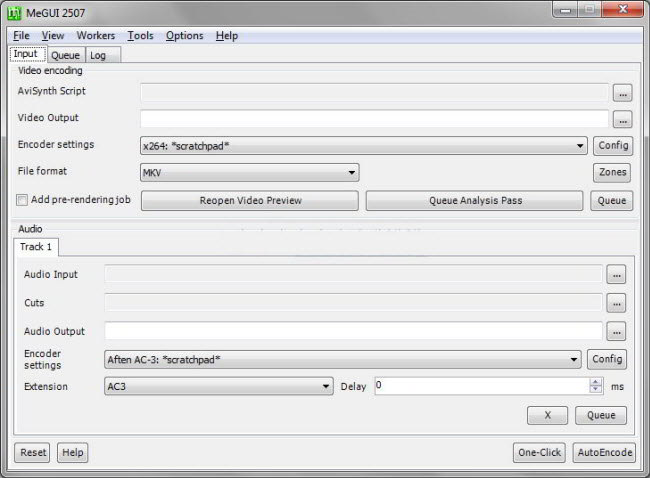
Task: Open the File menu
Action: (21, 36)
